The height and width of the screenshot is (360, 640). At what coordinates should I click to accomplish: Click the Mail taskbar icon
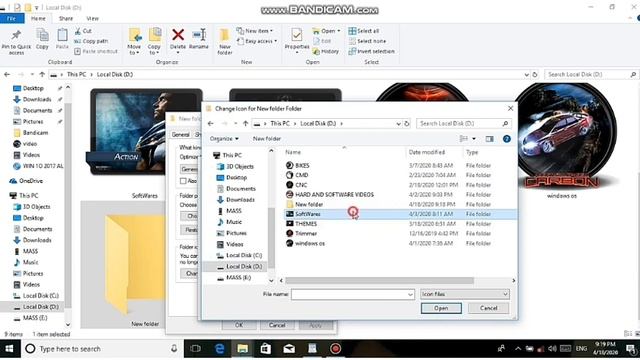[x=289, y=349]
